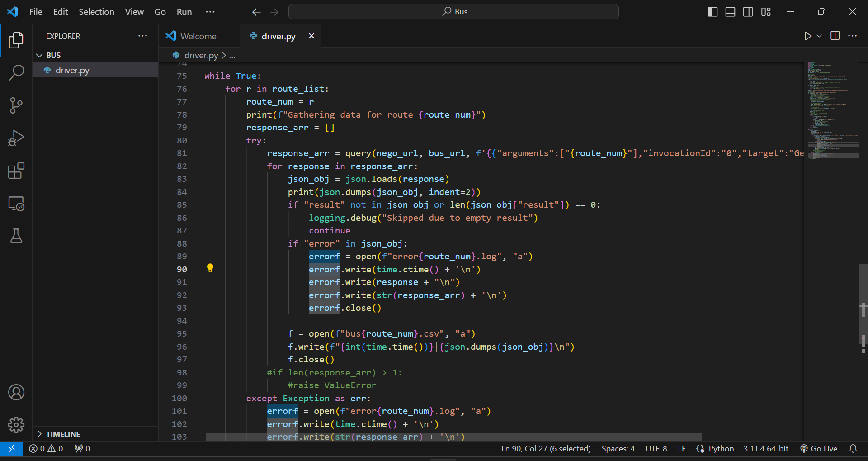
Task: Click the '#raise ValueError' comment
Action: click(x=332, y=385)
